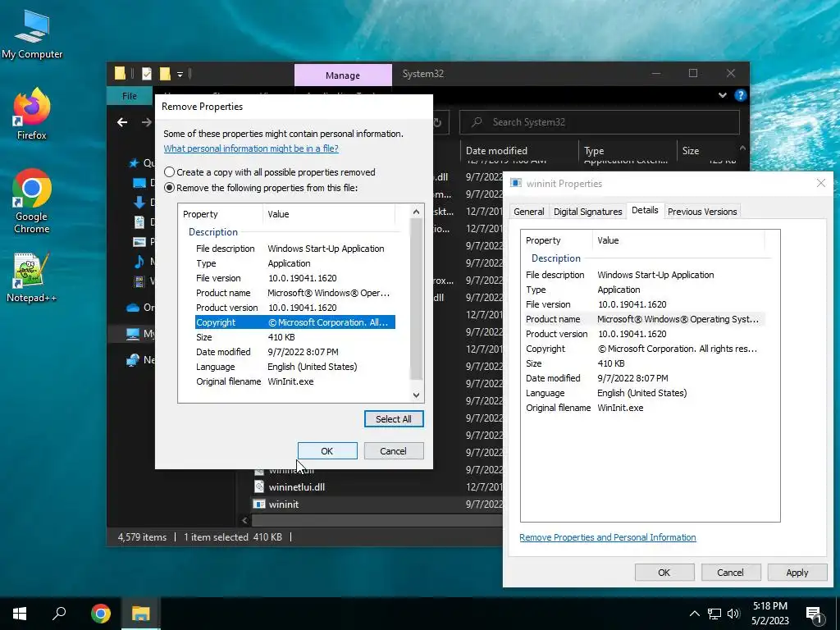
Task: Click the Explorer address bar refresh icon
Action: click(438, 122)
